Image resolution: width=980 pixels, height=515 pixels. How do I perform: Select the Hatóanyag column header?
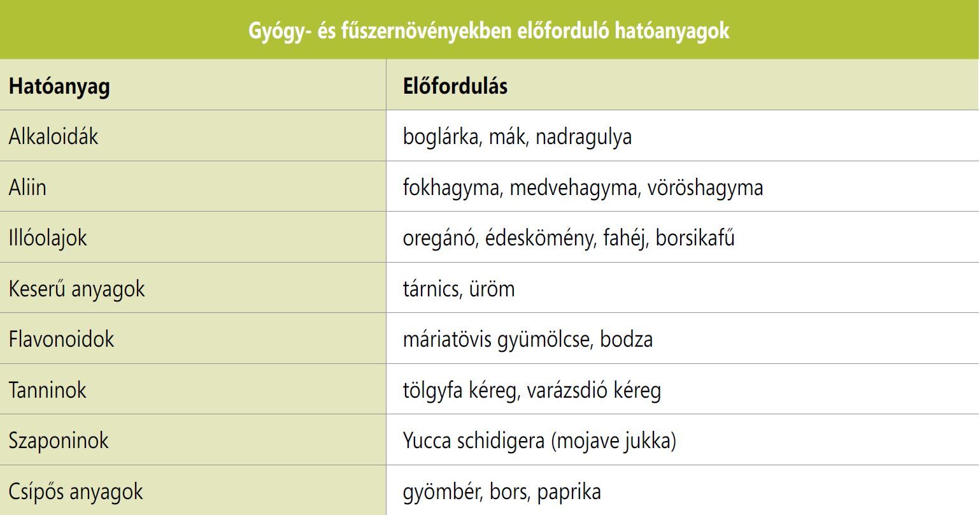pos(59,86)
